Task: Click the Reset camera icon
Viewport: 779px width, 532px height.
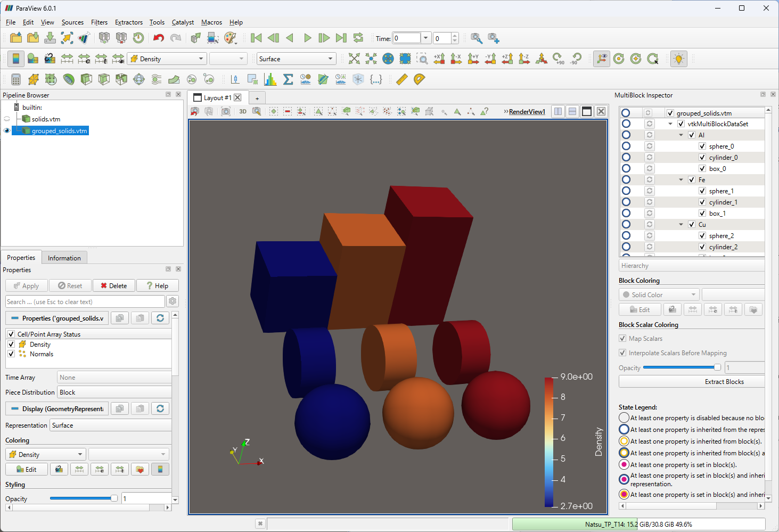Action: [354, 59]
